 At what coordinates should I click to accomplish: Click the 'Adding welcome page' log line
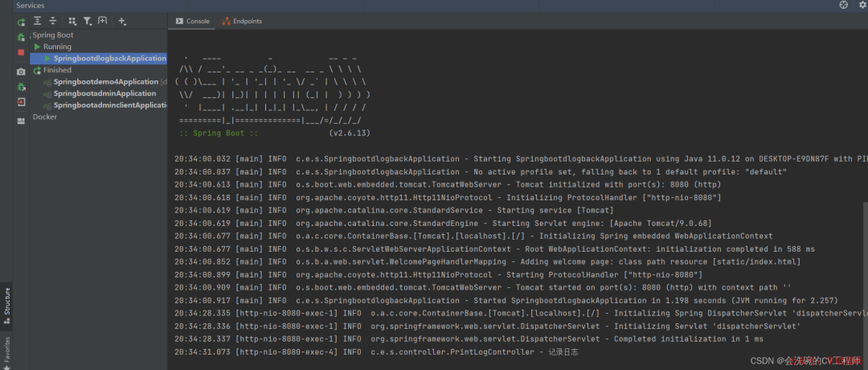[x=487, y=261]
